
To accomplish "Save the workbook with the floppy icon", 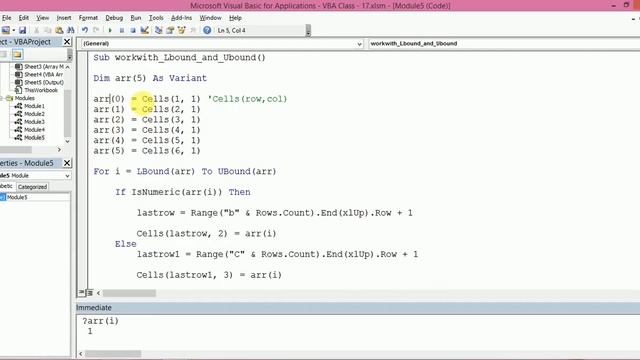I will [x=22, y=30].
